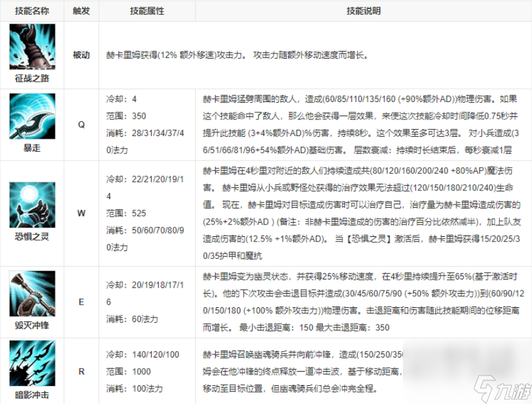The image size is (532, 404).
Task: Click the 消耗：28/31/34/37/4 mana cost text
Action: [x=145, y=133]
